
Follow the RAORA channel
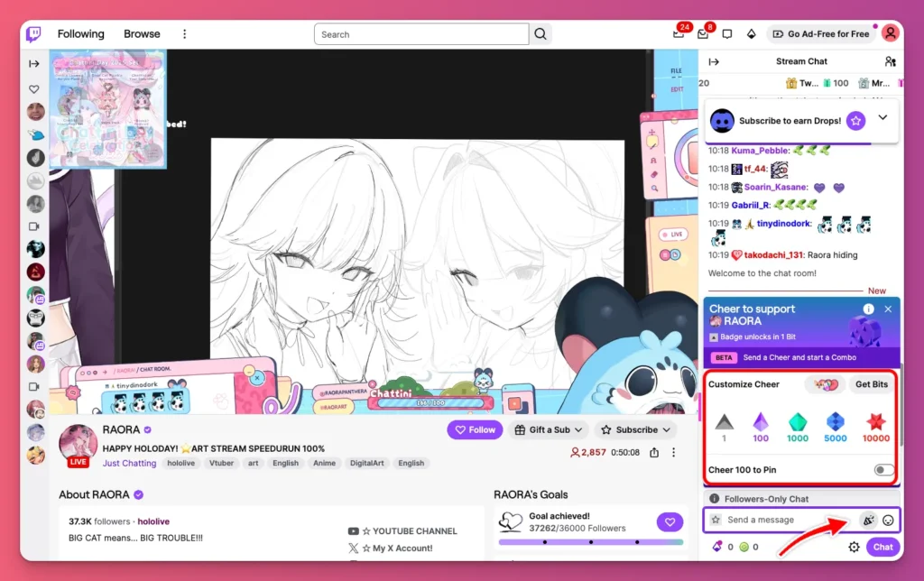click(475, 429)
